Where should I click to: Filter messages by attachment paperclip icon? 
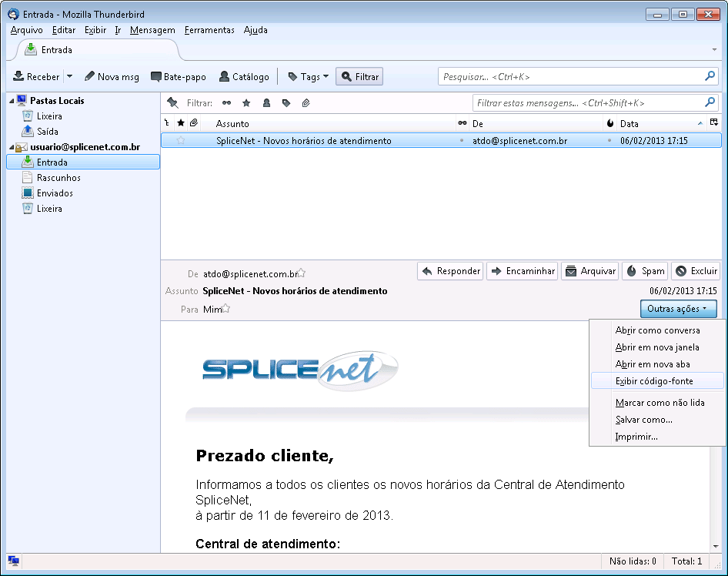(x=306, y=103)
